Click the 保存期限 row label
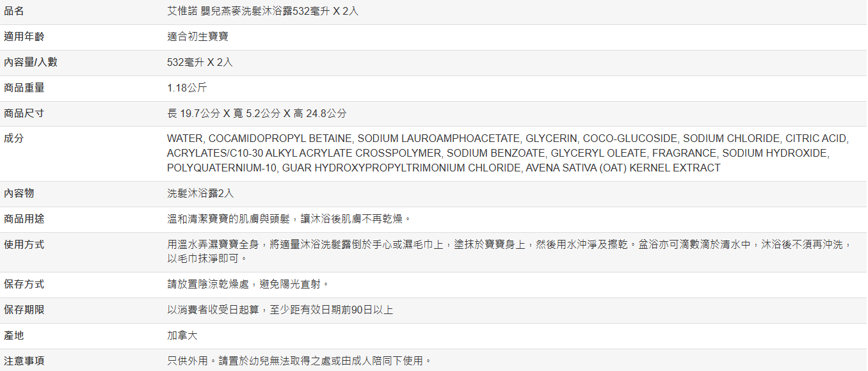The image size is (868, 371). [x=24, y=310]
